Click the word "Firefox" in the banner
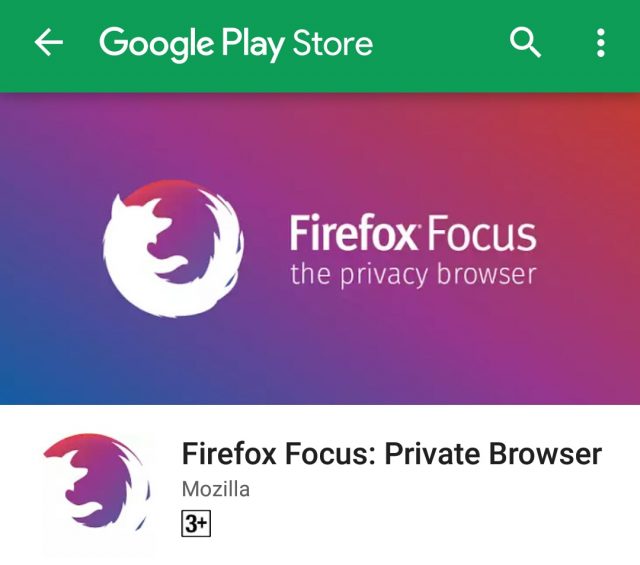The height and width of the screenshot is (565, 640). (x=352, y=233)
